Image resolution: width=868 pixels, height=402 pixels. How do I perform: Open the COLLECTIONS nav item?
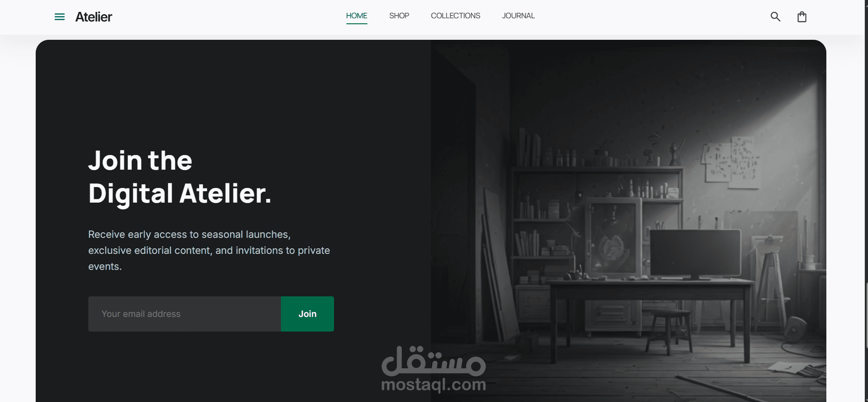[x=455, y=16]
